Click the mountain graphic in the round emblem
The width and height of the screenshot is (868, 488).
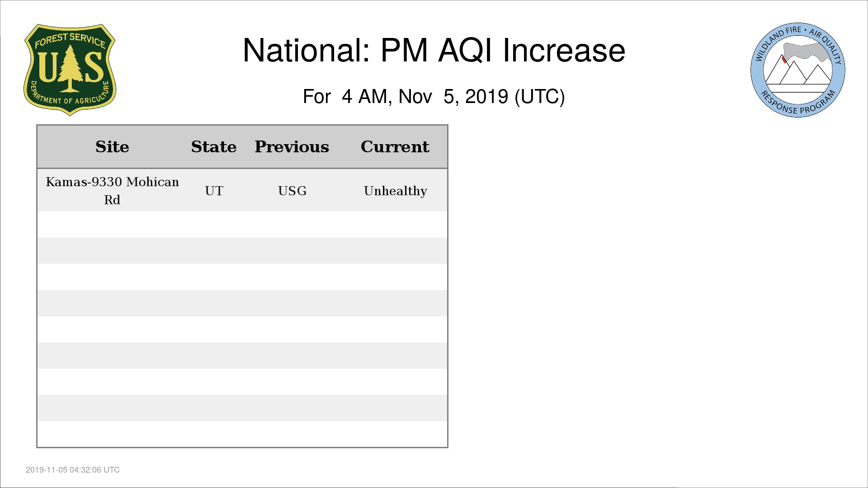pyautogui.click(x=798, y=70)
